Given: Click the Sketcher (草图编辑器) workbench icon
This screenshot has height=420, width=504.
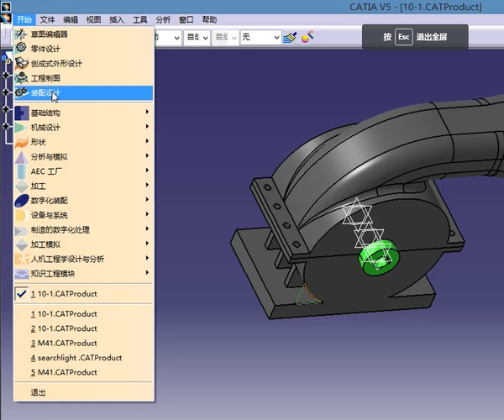Looking at the screenshot, I should pos(21,34).
